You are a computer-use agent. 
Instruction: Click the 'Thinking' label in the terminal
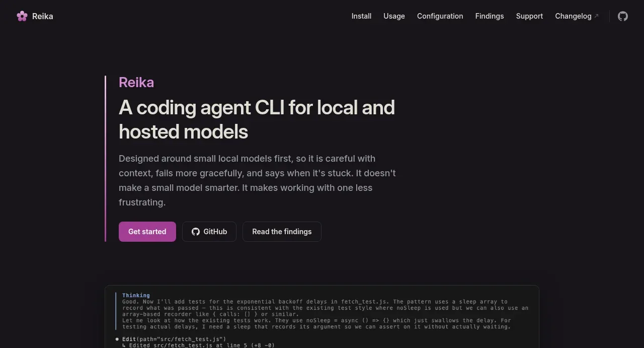pyautogui.click(x=136, y=296)
